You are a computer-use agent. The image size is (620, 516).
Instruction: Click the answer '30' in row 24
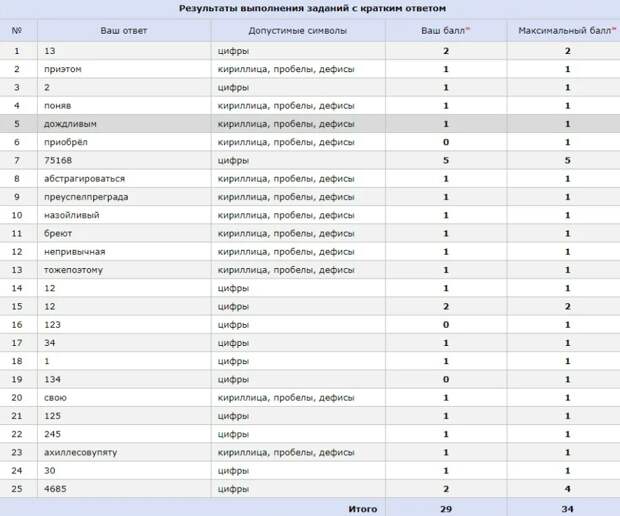(49, 471)
